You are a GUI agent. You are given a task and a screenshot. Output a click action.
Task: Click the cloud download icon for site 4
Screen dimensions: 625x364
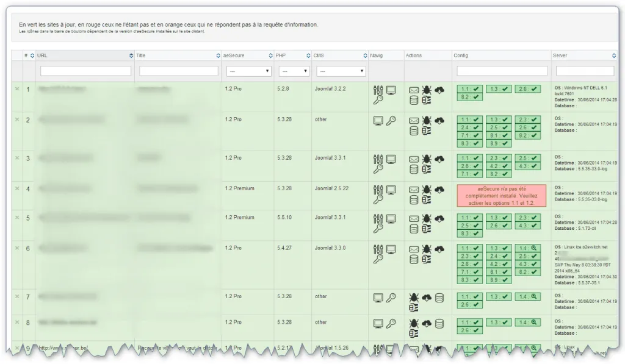tap(439, 190)
